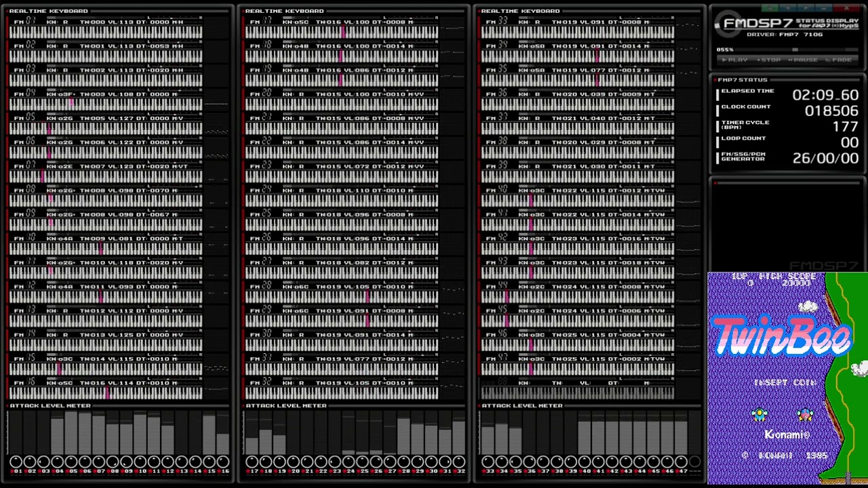Click the pan knob labeled 23
Screen dimensions: 868x488
(x=335, y=462)
